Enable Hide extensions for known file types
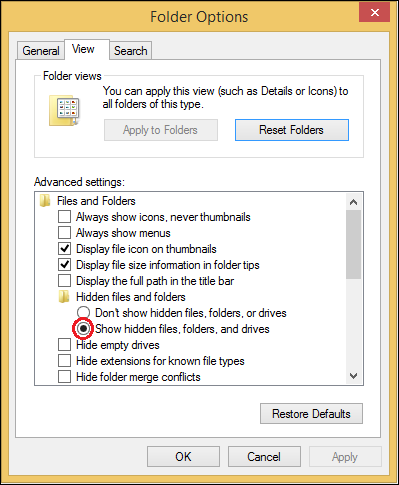Image resolution: width=399 pixels, height=485 pixels. (64, 361)
